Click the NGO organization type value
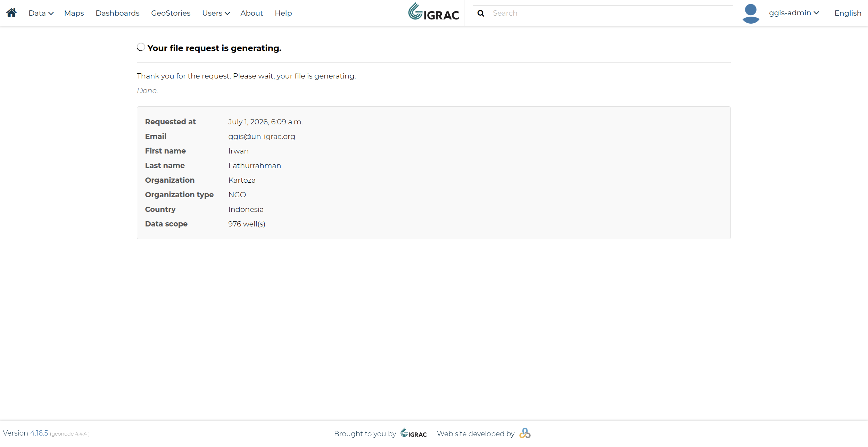Image resolution: width=868 pixels, height=447 pixels. [237, 195]
